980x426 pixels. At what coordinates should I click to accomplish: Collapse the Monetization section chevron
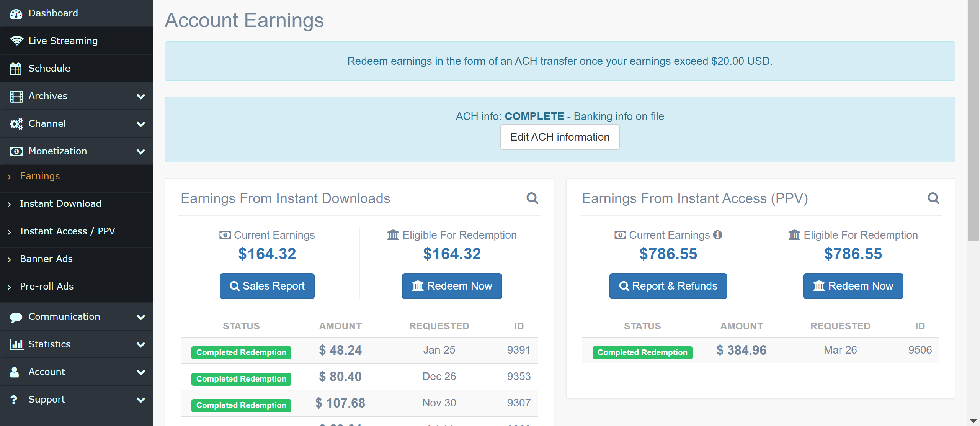point(141,151)
